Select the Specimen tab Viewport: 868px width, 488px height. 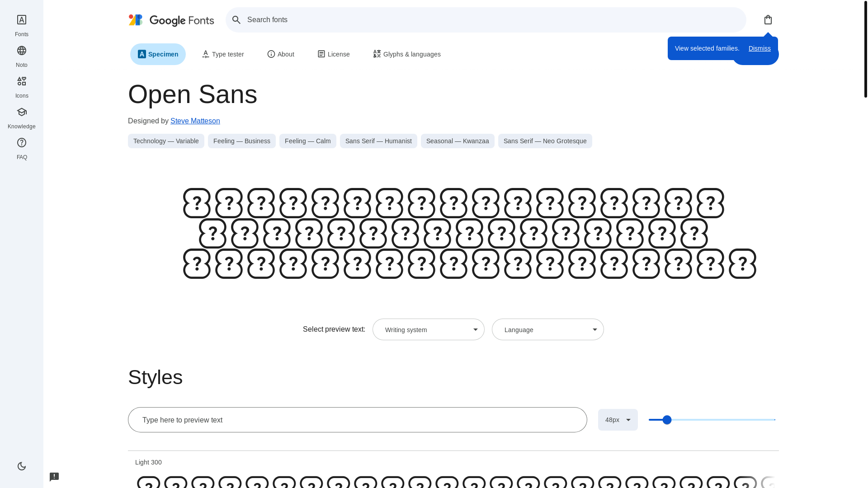click(158, 54)
